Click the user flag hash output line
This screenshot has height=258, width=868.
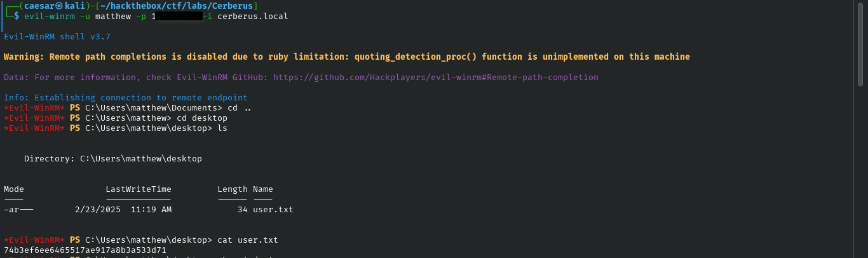pos(85,250)
